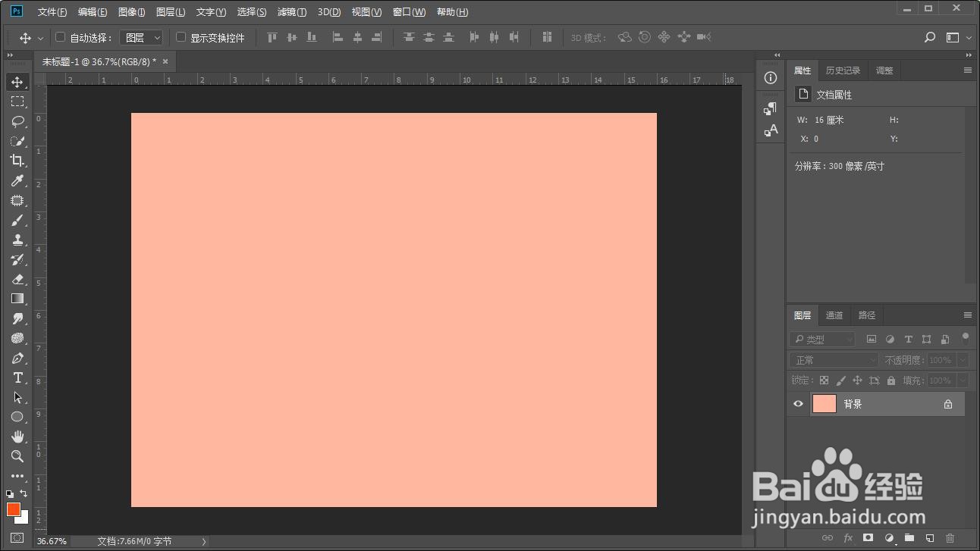Open the tool preset picker arrow
This screenshot has height=551, width=980.
(40, 37)
